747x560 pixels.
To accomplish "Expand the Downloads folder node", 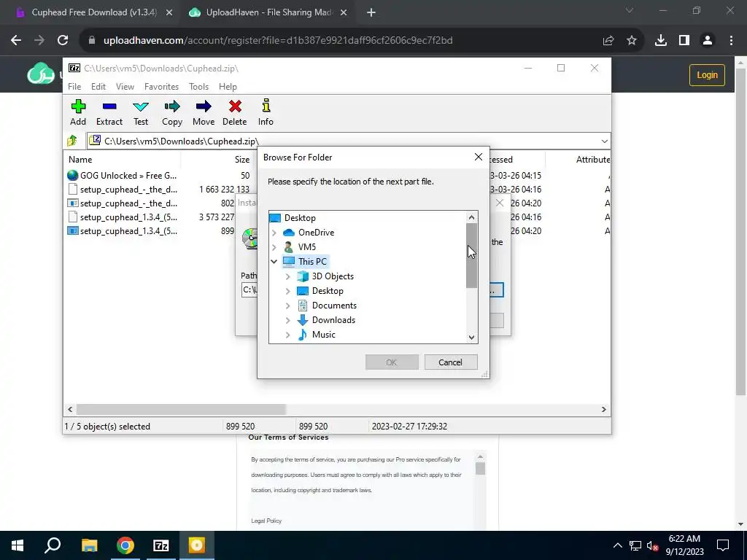I will [287, 321].
